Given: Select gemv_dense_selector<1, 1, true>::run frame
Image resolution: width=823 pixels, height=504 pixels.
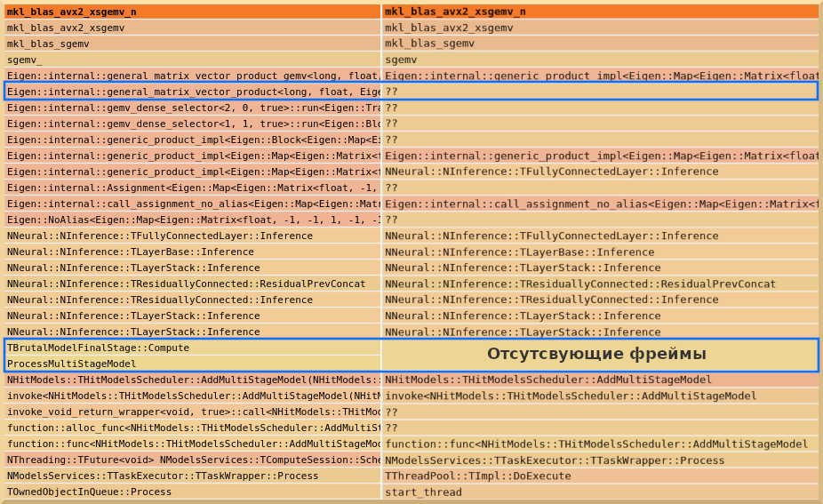Looking at the screenshot, I should (192, 124).
